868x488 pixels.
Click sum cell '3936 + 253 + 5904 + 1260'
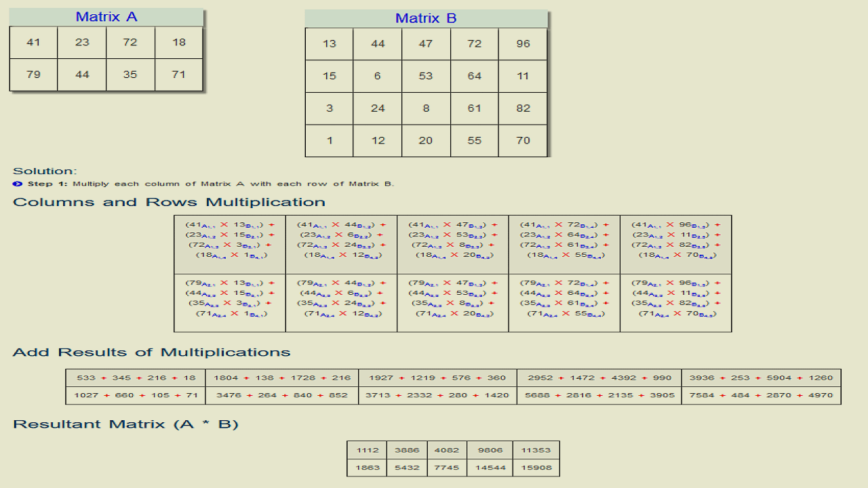pos(762,378)
